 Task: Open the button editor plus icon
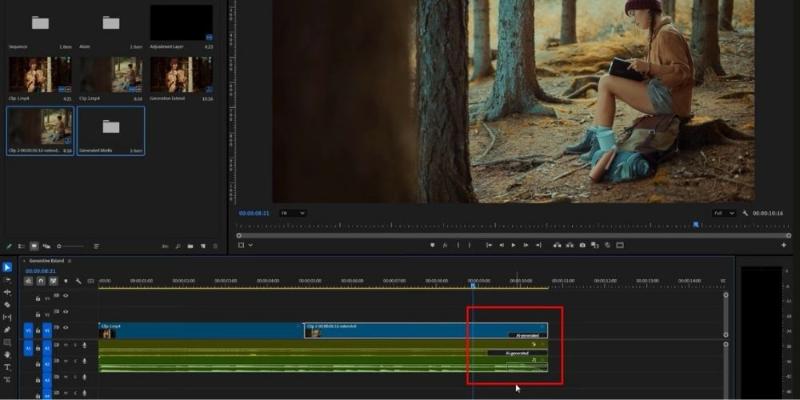[x=784, y=245]
